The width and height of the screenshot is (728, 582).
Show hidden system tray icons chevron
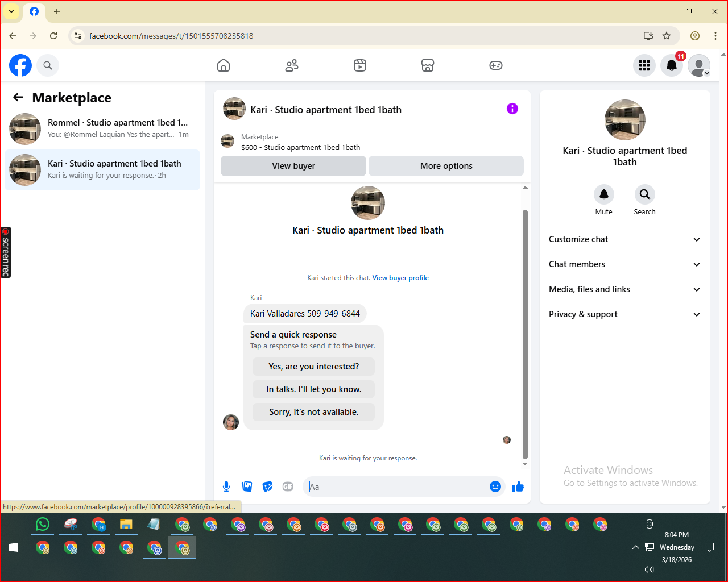(x=635, y=547)
